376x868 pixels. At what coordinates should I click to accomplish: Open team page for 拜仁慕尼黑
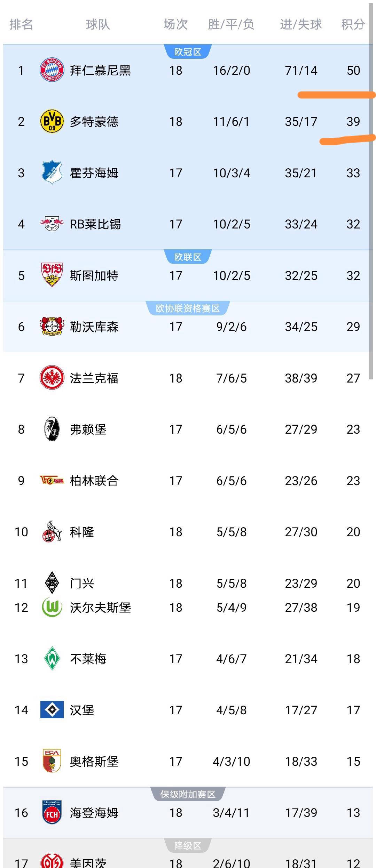(x=100, y=70)
